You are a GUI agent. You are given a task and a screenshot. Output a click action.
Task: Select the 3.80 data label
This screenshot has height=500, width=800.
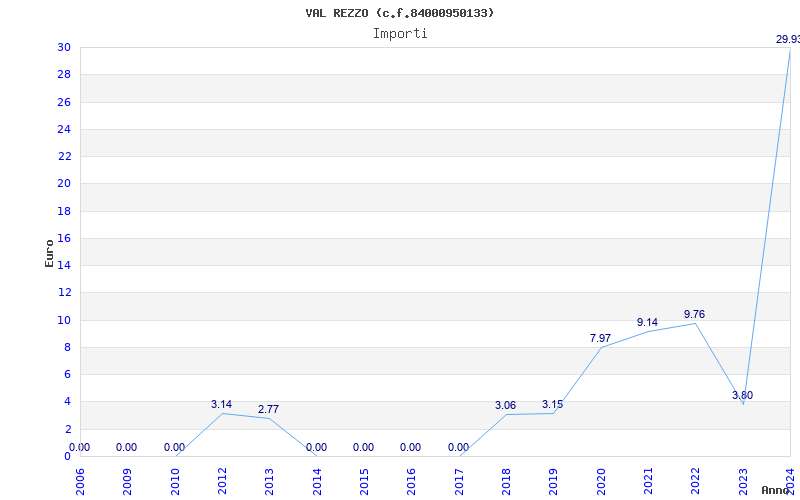pyautogui.click(x=742, y=395)
